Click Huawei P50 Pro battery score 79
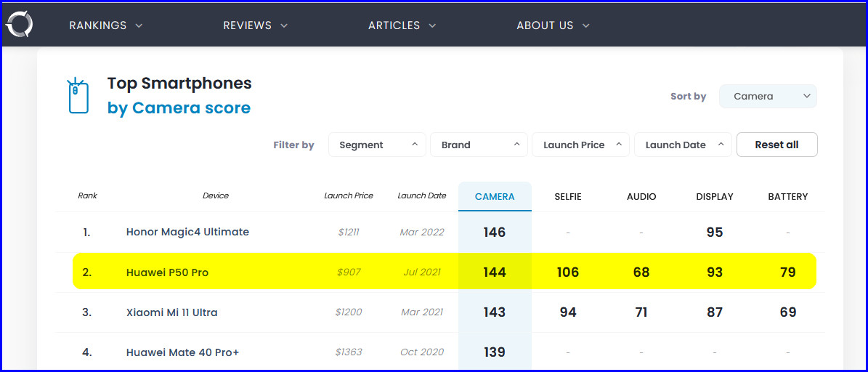Image resolution: width=868 pixels, height=372 pixels. pos(787,272)
